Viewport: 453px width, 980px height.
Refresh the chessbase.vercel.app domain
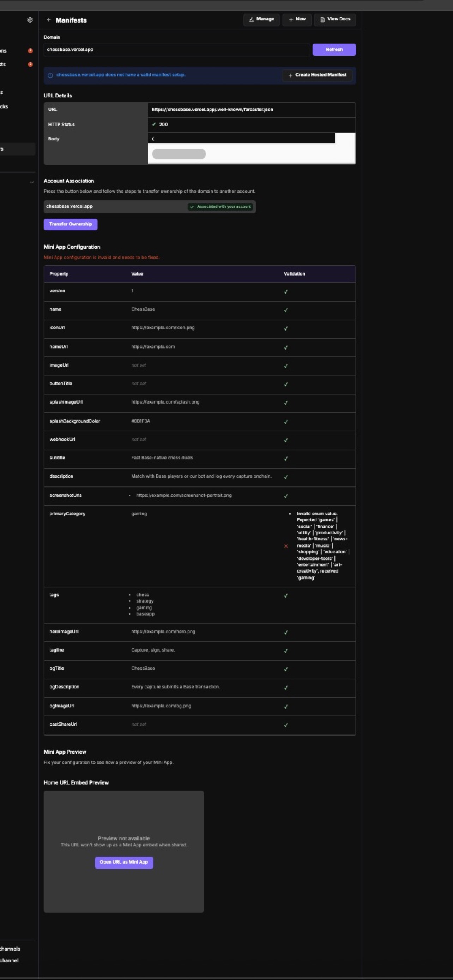(333, 50)
